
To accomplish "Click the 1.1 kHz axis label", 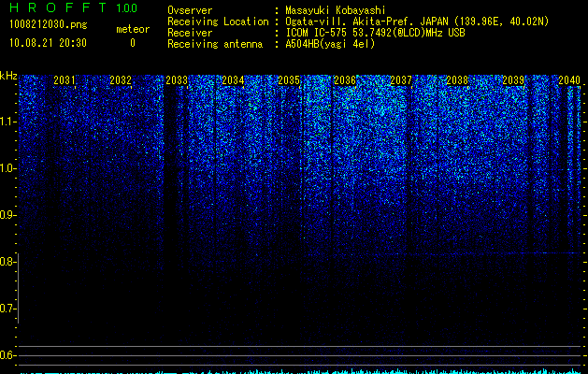I will point(8,122).
